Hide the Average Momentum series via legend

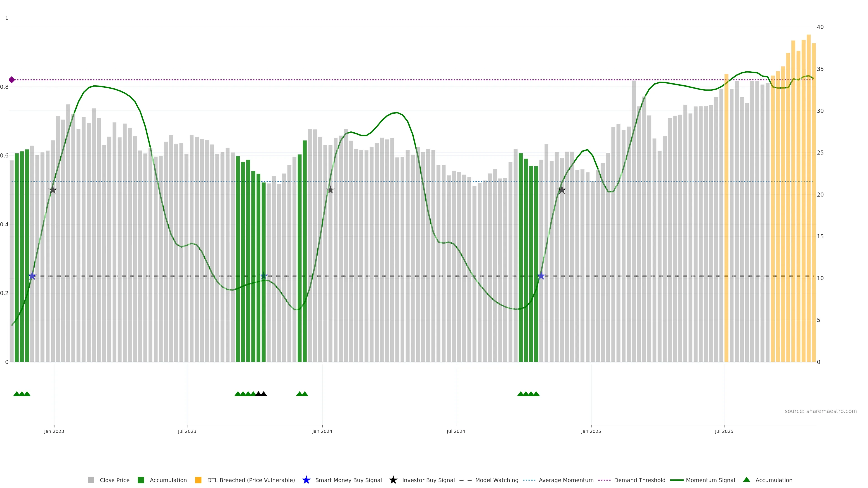tap(566, 480)
